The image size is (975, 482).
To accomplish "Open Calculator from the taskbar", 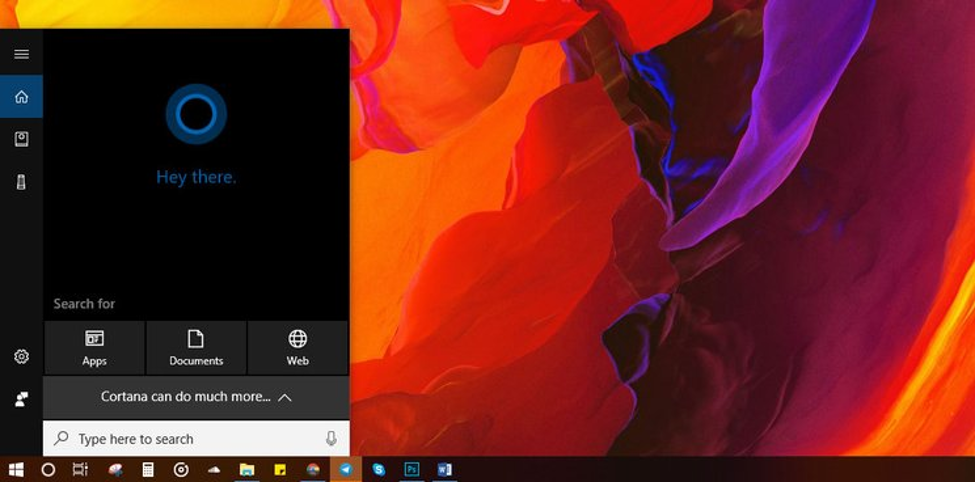I will (148, 470).
